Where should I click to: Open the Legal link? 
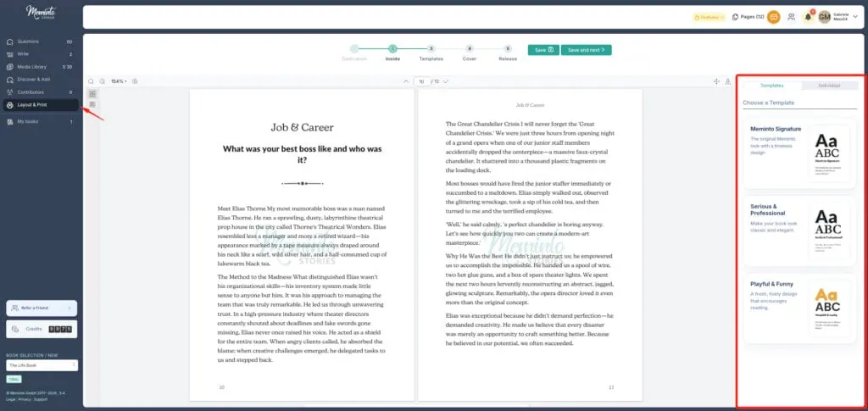point(10,399)
